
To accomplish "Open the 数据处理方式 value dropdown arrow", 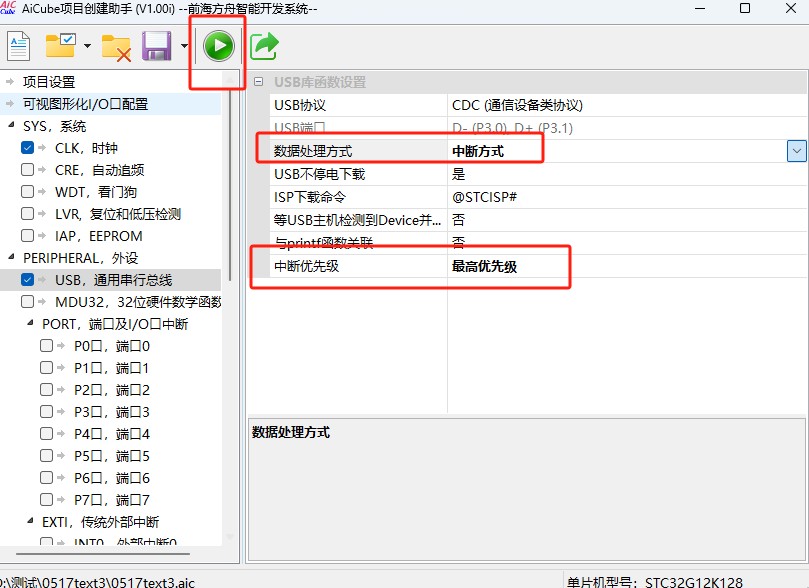I will coord(797,151).
